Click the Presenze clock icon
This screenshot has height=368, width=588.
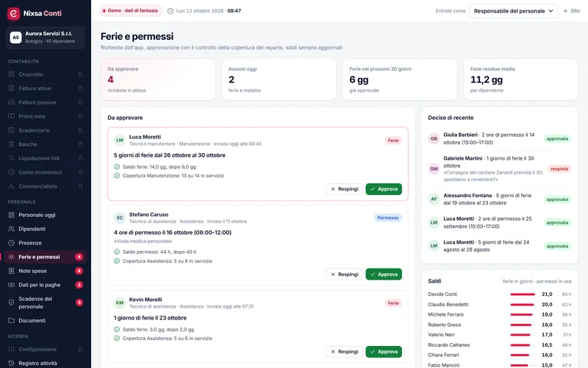click(11, 243)
